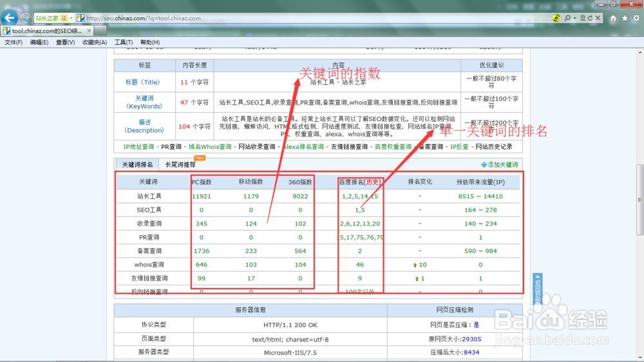Open a new blank tab

[100, 31]
